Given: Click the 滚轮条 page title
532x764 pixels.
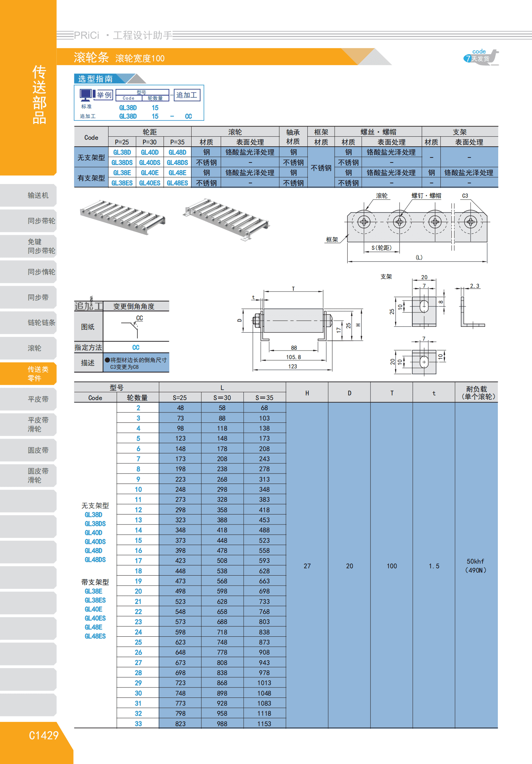Looking at the screenshot, I should [91, 57].
